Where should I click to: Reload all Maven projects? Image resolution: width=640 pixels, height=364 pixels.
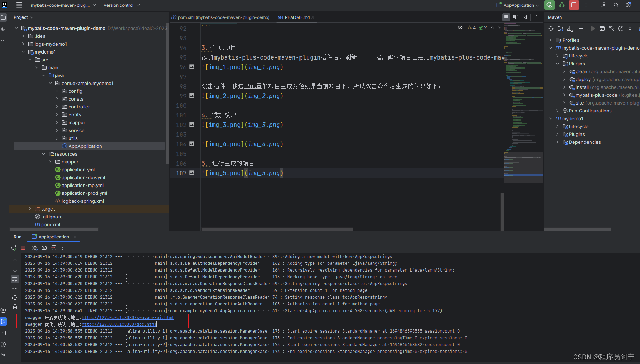[x=551, y=29]
